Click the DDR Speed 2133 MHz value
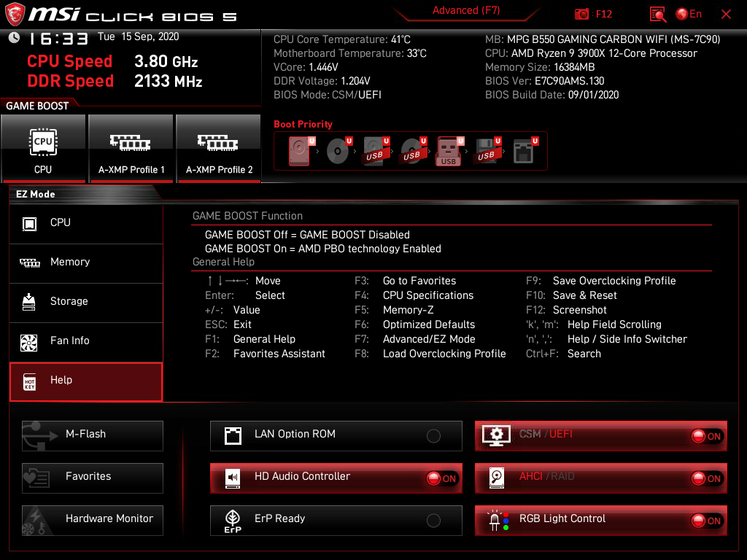Image resolution: width=747 pixels, height=560 pixels. click(x=169, y=82)
